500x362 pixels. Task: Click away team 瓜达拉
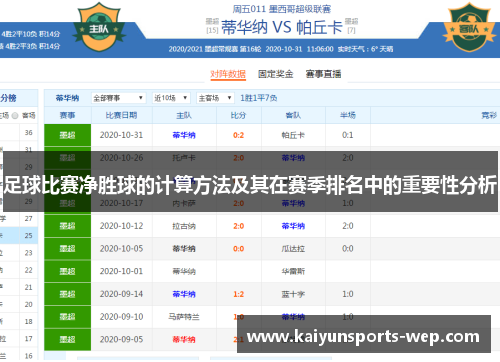[293, 249]
